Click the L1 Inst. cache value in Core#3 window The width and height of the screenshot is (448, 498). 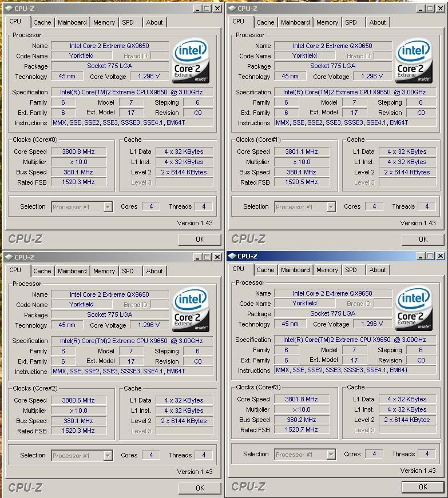pyautogui.click(x=407, y=410)
